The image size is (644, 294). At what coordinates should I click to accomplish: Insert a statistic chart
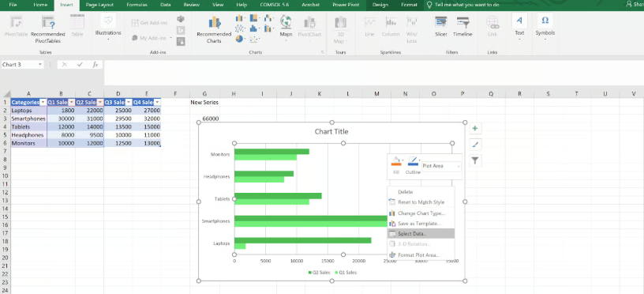click(255, 28)
